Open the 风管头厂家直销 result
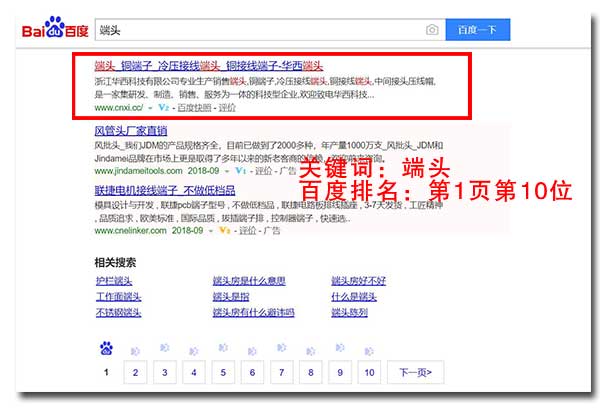Screen dimensions: 600x412 (131, 131)
